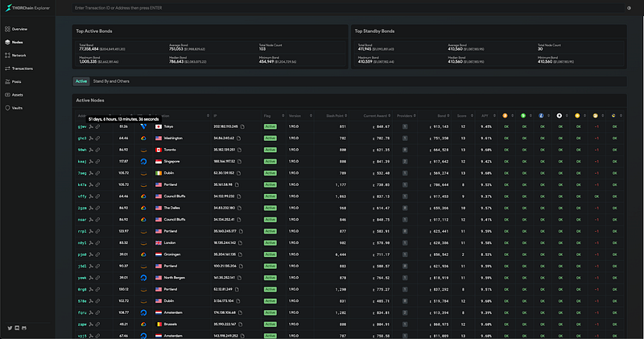Copy the Tokyo node IP address
Viewport: 644px width, 339px height.
243,126
